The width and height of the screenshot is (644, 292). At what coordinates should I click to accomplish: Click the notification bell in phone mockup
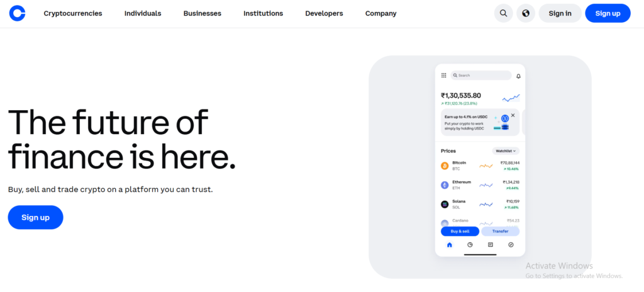[x=518, y=76]
